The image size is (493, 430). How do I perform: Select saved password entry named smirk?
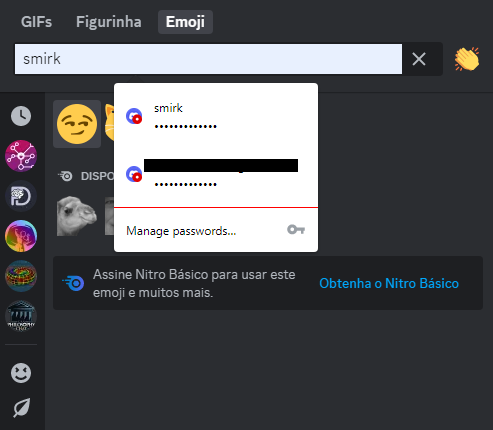tap(216, 116)
